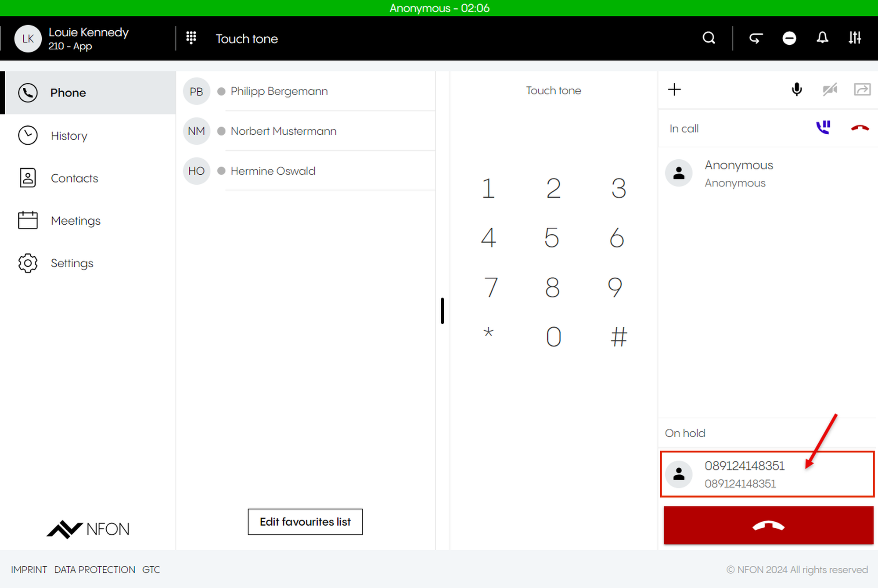Open the dialpad grid icon

pyautogui.click(x=191, y=38)
